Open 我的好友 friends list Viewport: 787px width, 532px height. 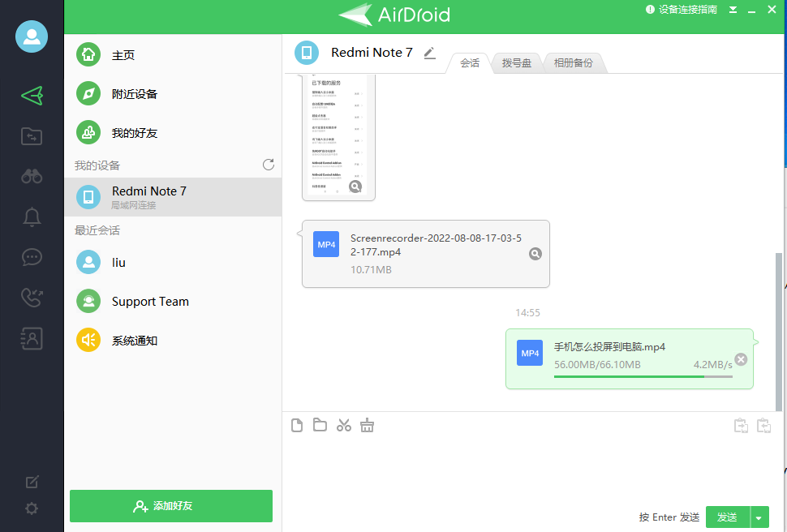tap(173, 133)
